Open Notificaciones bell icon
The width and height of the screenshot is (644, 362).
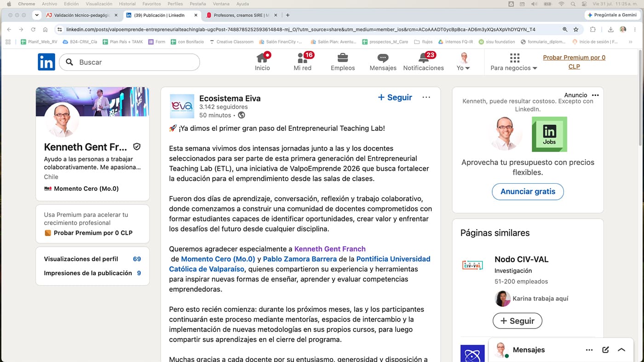[x=424, y=58]
